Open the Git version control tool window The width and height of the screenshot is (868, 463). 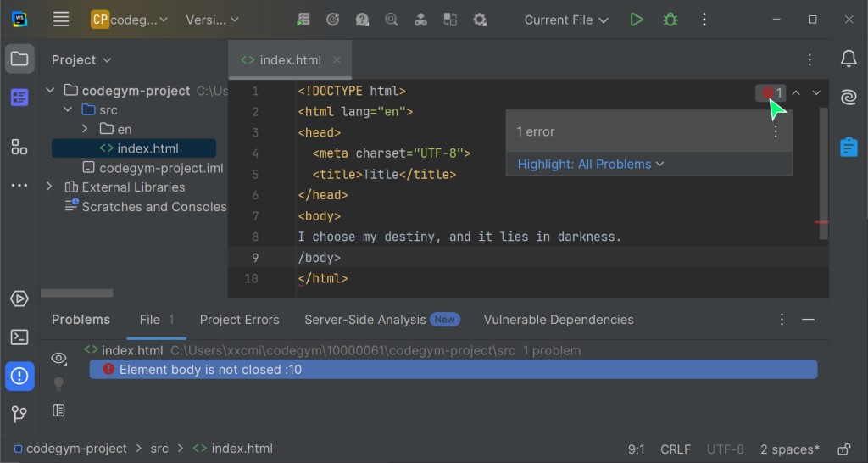click(19, 414)
